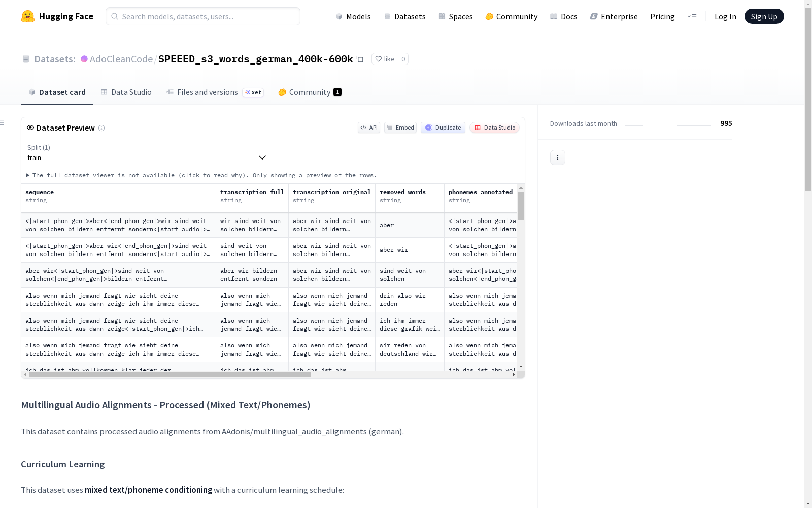Switch to Files and versions tab
Image resolution: width=812 pixels, height=508 pixels.
click(x=215, y=92)
